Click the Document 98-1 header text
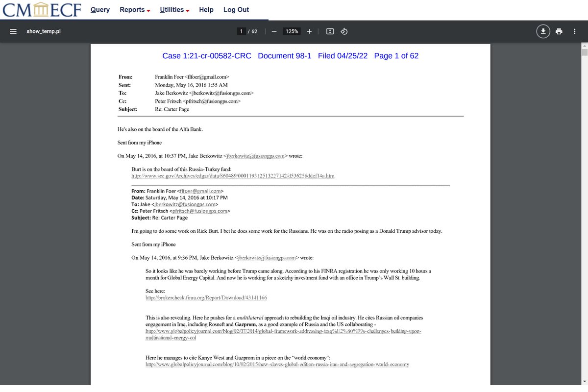 tap(285, 56)
